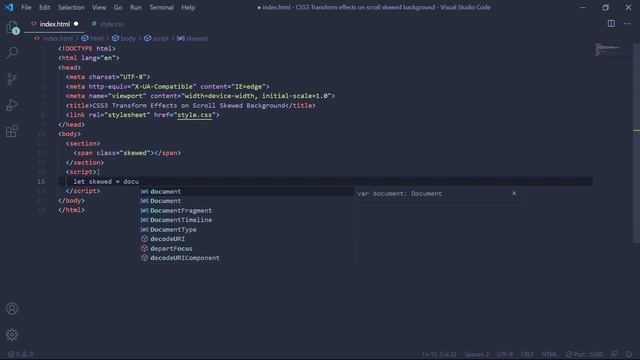Switch to the index.html tab
Viewport: 640px width, 360px height.
54,24
